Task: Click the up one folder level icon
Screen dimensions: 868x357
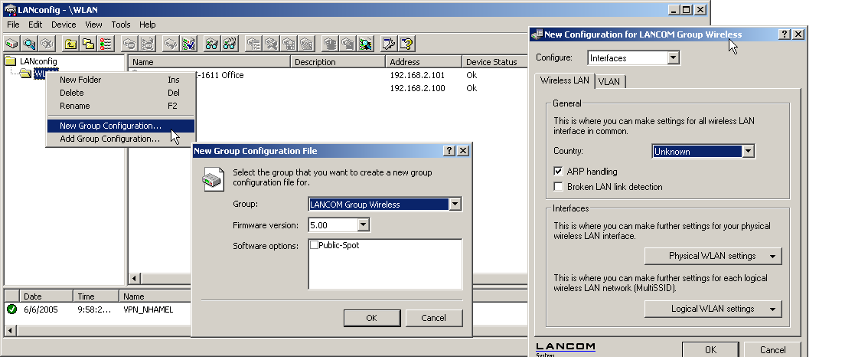Action: tap(70, 44)
